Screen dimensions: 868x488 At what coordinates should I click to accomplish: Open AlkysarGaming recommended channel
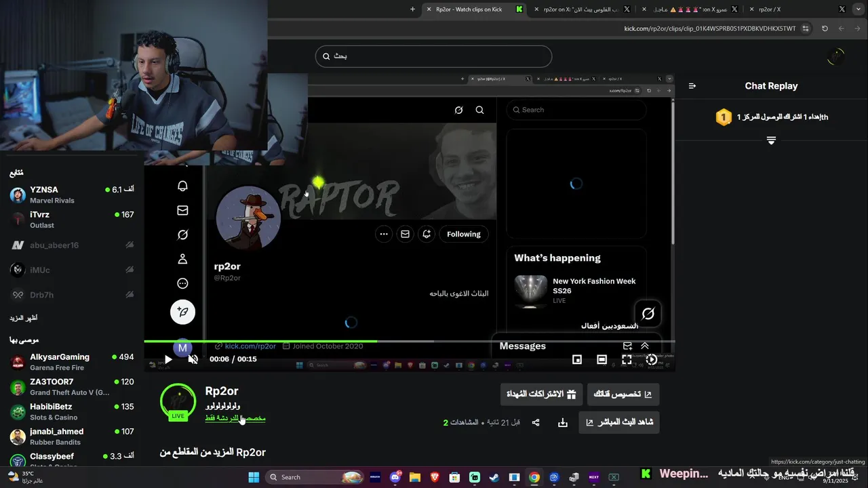pos(72,362)
